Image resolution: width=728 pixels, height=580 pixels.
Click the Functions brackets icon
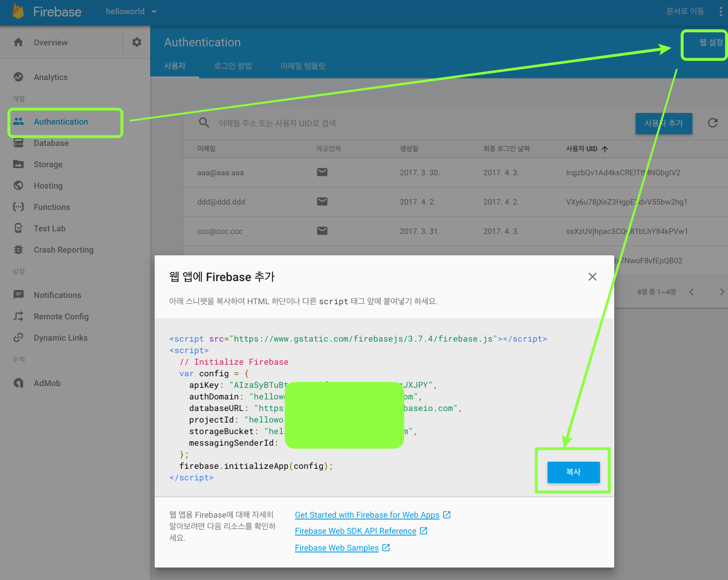[x=18, y=207]
